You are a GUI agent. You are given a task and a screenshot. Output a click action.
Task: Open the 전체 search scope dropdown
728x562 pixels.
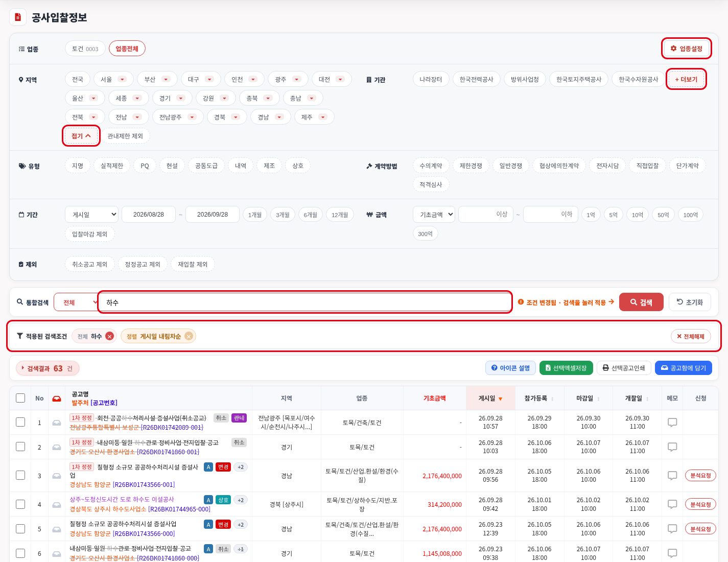[76, 302]
